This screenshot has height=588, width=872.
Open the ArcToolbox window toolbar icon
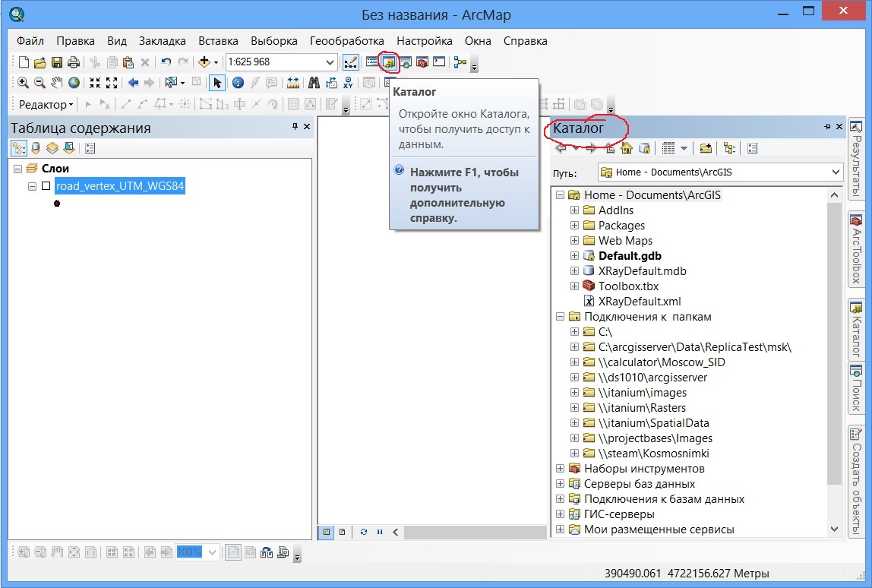click(x=422, y=62)
